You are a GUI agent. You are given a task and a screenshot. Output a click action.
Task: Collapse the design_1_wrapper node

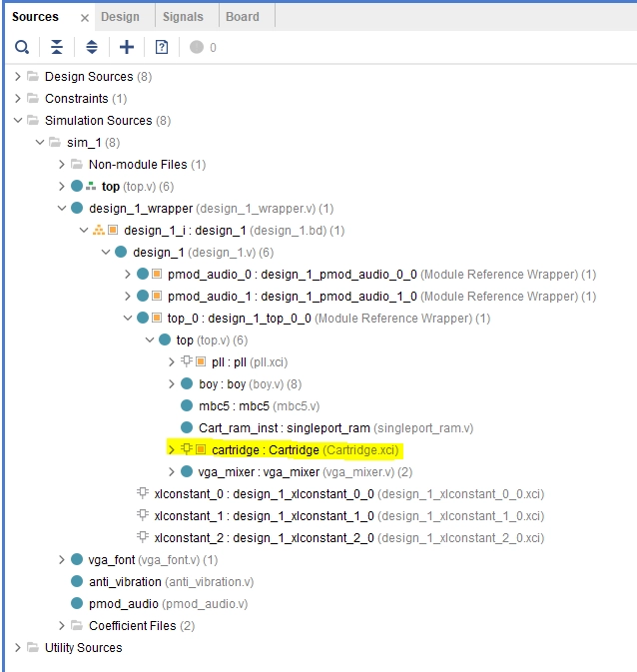tap(62, 209)
